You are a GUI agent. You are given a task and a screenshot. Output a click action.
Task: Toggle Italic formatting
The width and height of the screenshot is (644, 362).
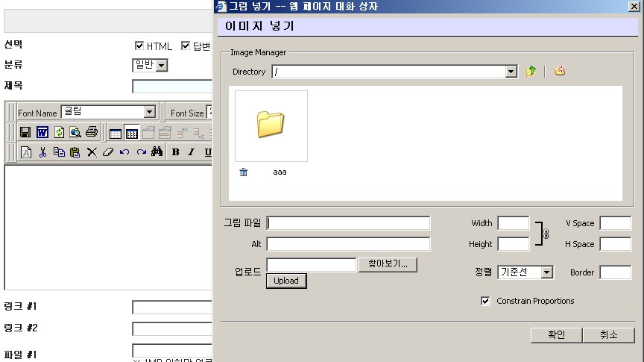[x=191, y=152]
